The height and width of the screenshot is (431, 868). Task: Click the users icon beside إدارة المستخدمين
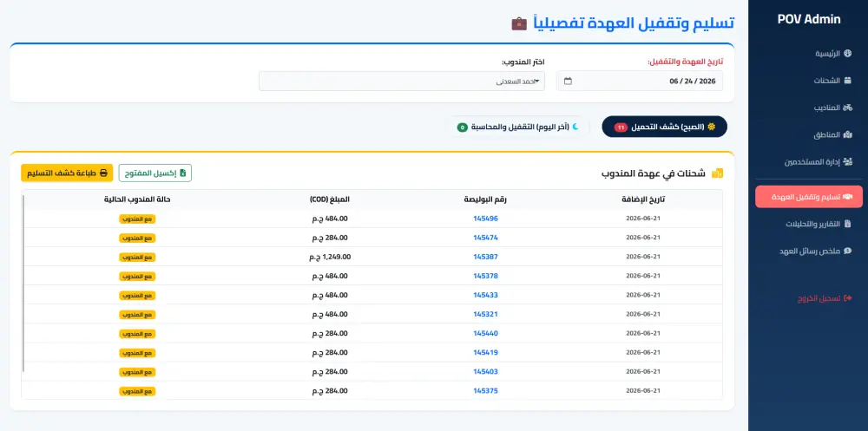(x=847, y=162)
